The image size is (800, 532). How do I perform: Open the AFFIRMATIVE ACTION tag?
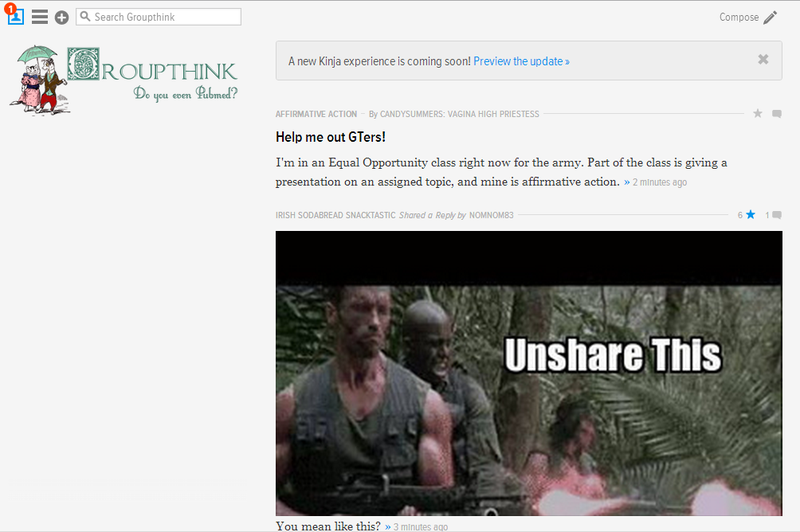pyautogui.click(x=316, y=114)
